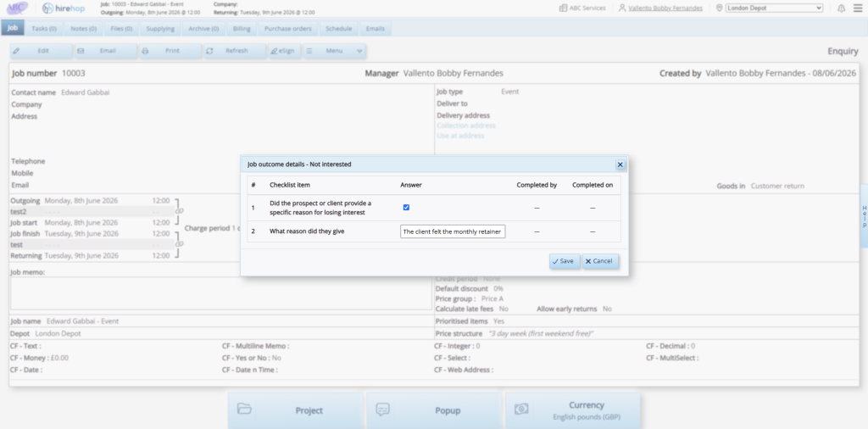The width and height of the screenshot is (868, 429).
Task: Cancel the job outcome dialog
Action: click(600, 261)
